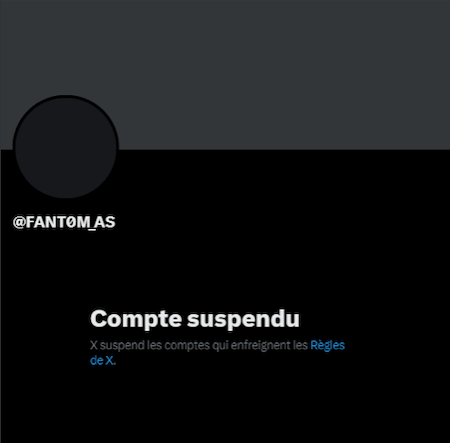Open the Règles link

(327, 346)
